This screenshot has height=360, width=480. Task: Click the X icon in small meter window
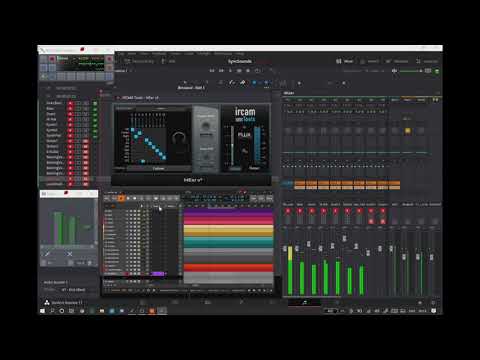[x=70, y=254]
